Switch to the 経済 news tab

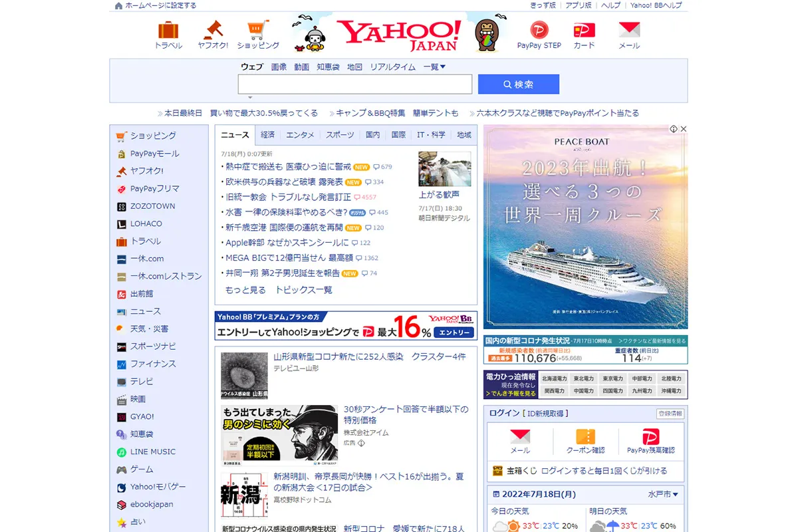(267, 134)
